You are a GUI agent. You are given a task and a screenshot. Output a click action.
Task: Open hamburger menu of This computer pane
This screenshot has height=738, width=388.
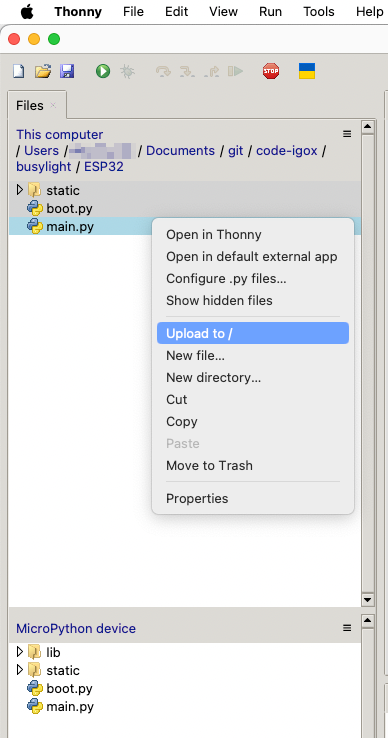point(347,134)
